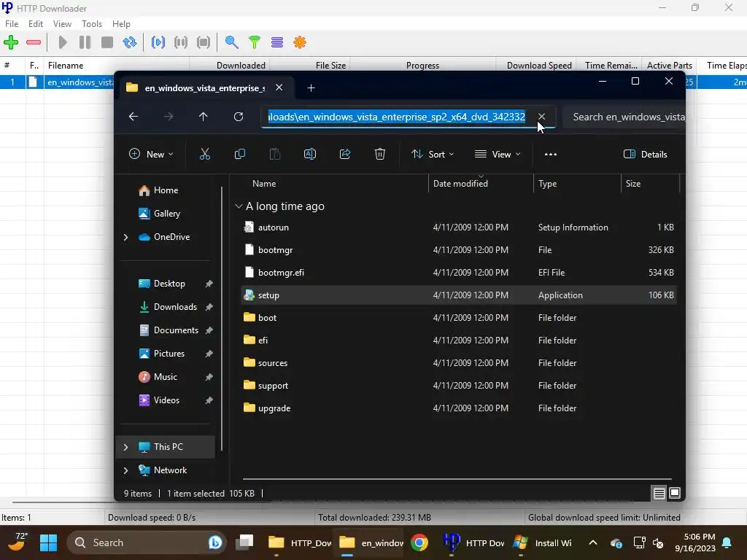This screenshot has width=747, height=560.
Task: Open options with the orange gear icon
Action: click(300, 42)
